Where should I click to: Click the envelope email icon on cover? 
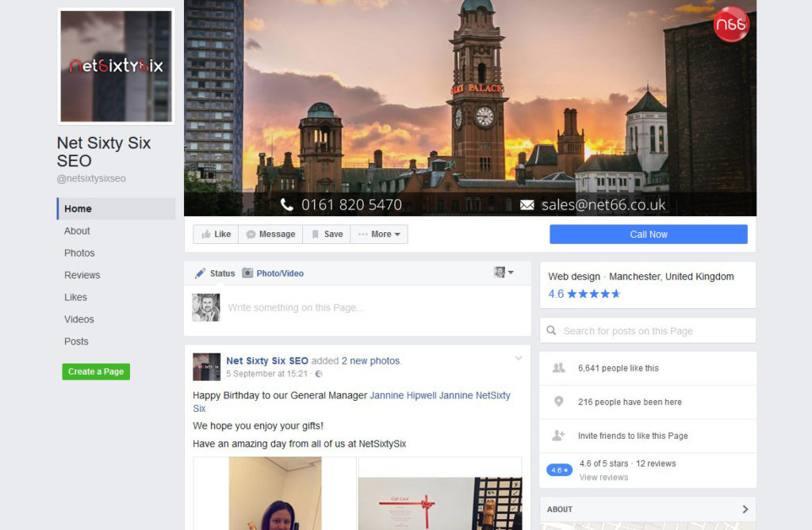click(x=527, y=205)
